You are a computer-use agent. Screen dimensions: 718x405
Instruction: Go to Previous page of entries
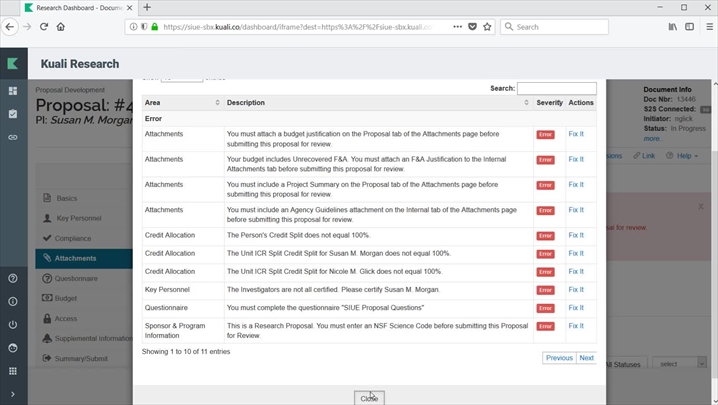(x=559, y=358)
